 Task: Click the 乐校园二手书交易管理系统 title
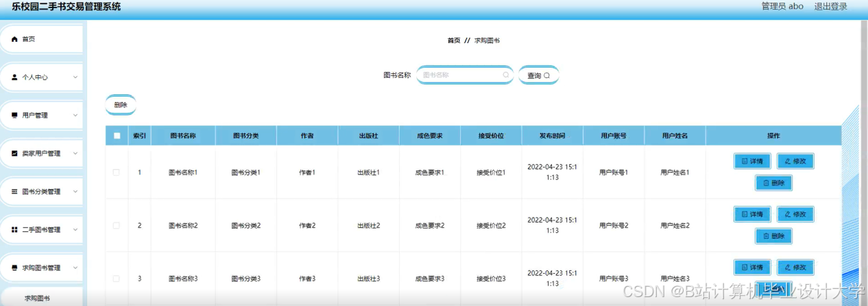pyautogui.click(x=66, y=7)
